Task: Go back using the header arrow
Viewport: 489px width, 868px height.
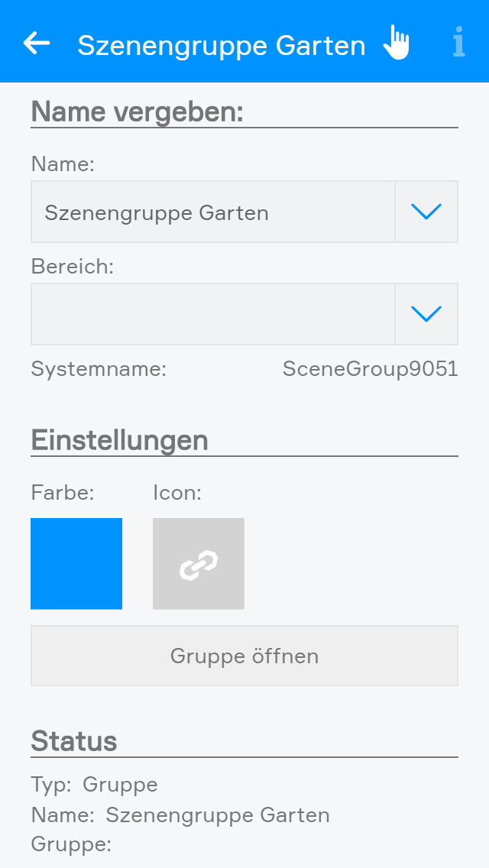Action: pos(37,44)
